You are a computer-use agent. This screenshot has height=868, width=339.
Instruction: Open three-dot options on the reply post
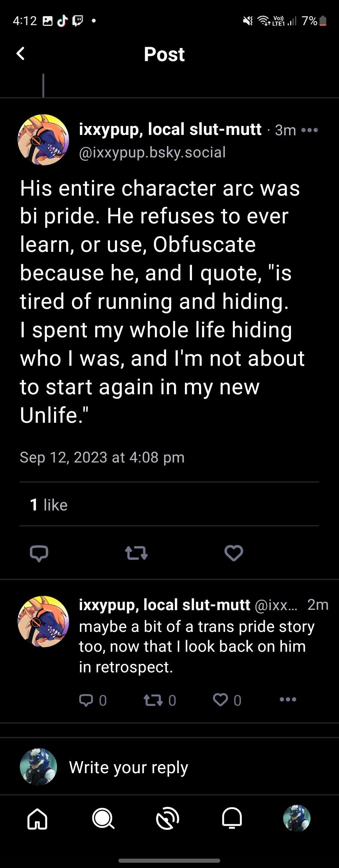288,699
